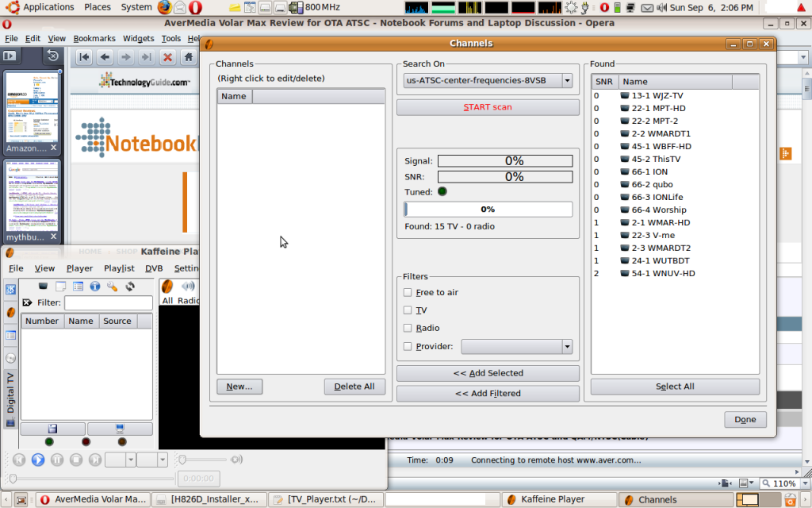Click the Kaffeine playback position slider
Screen dimensions: 812x508
tap(92, 479)
